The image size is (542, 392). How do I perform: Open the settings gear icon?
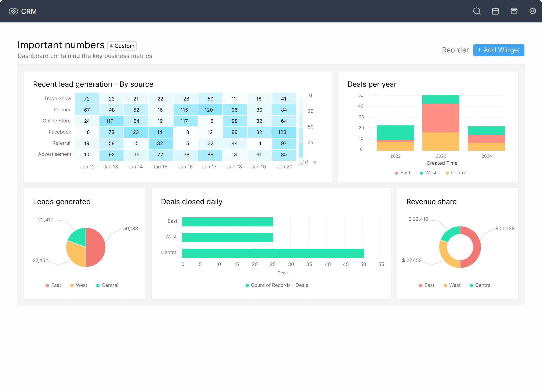tap(533, 11)
